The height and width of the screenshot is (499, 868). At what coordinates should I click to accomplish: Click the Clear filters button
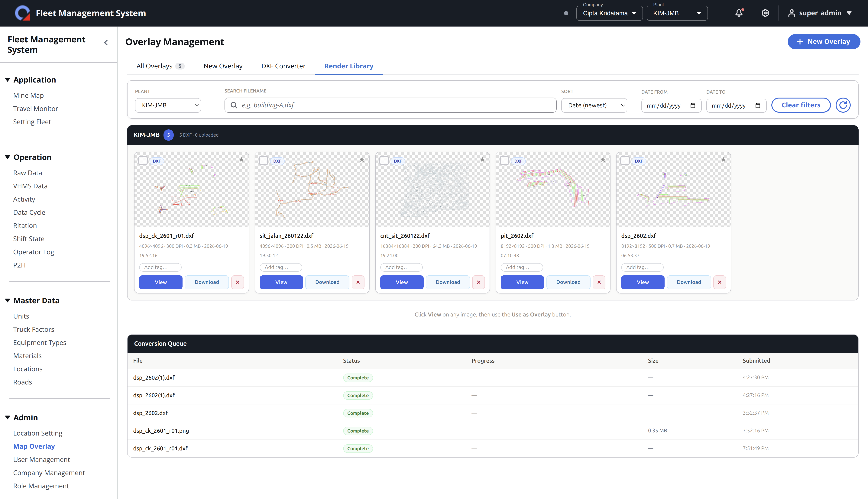click(x=801, y=105)
